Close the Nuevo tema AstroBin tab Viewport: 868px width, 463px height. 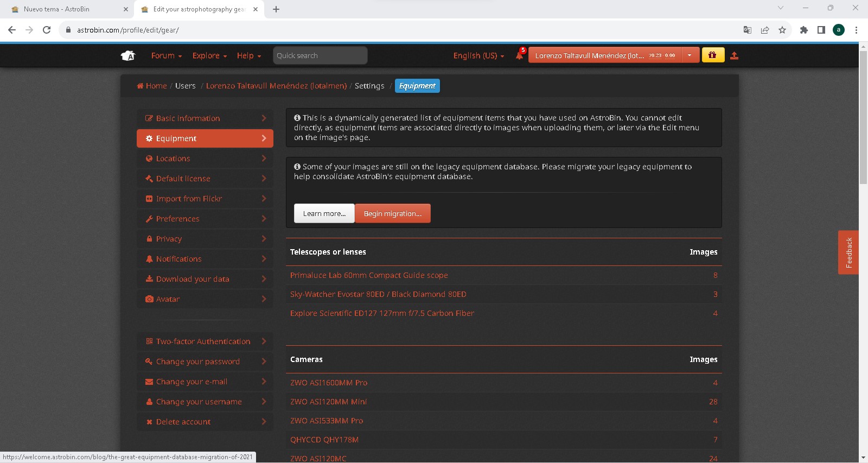pyautogui.click(x=125, y=9)
